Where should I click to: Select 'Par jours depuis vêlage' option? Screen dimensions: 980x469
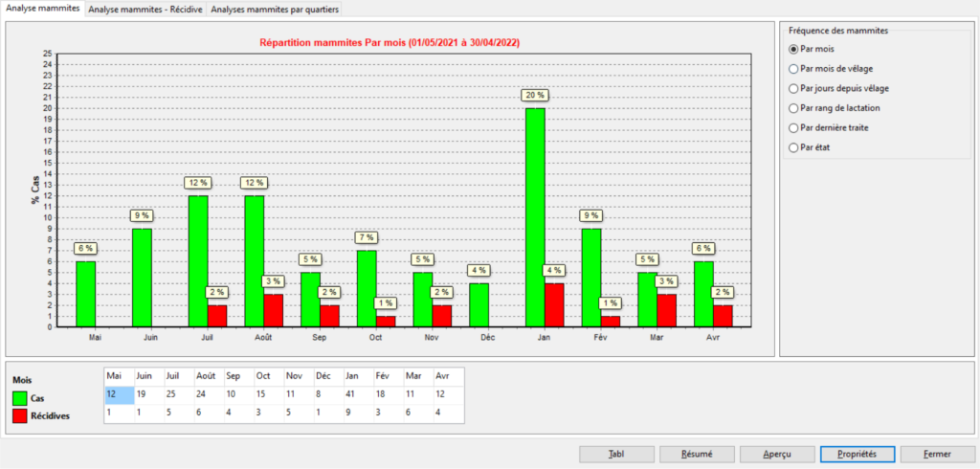click(x=792, y=88)
